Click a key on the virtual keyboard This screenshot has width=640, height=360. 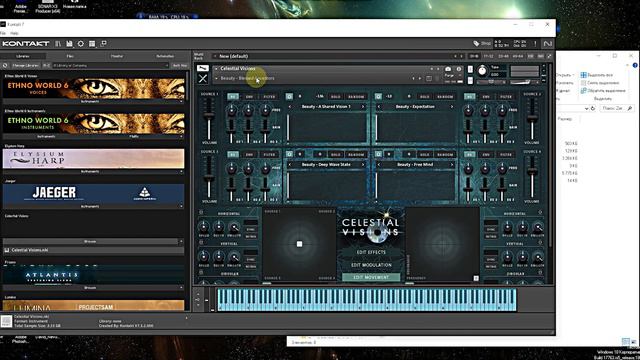click(x=366, y=300)
